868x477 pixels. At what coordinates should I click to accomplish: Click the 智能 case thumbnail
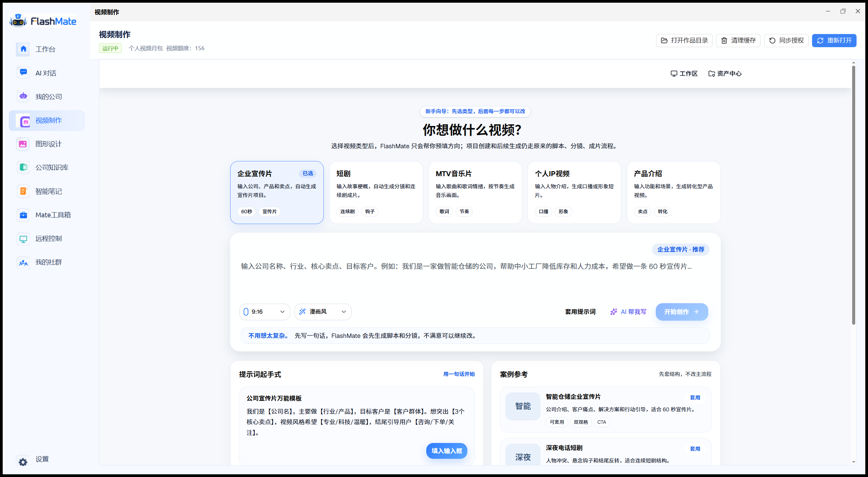(x=523, y=406)
